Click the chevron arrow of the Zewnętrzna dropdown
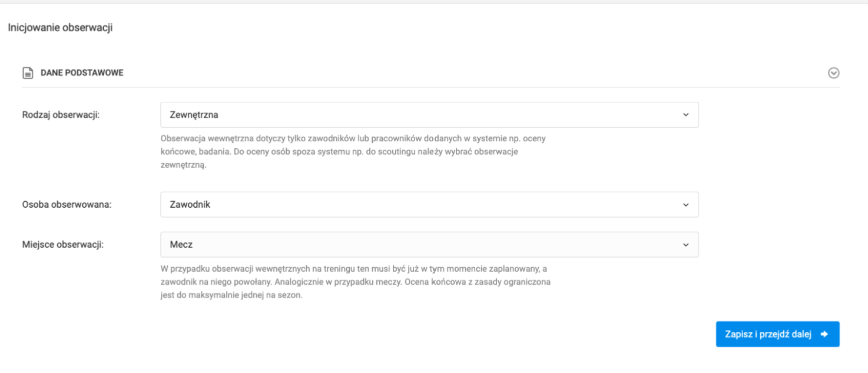 point(685,115)
